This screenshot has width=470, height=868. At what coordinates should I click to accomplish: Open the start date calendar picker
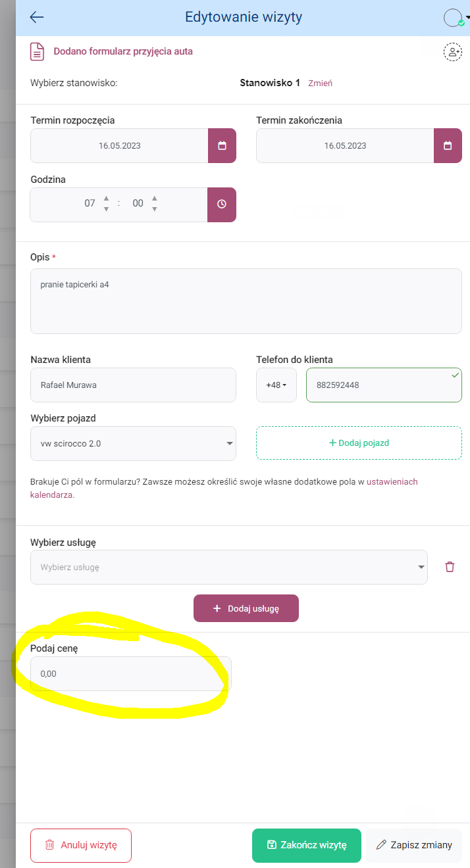coord(222,145)
